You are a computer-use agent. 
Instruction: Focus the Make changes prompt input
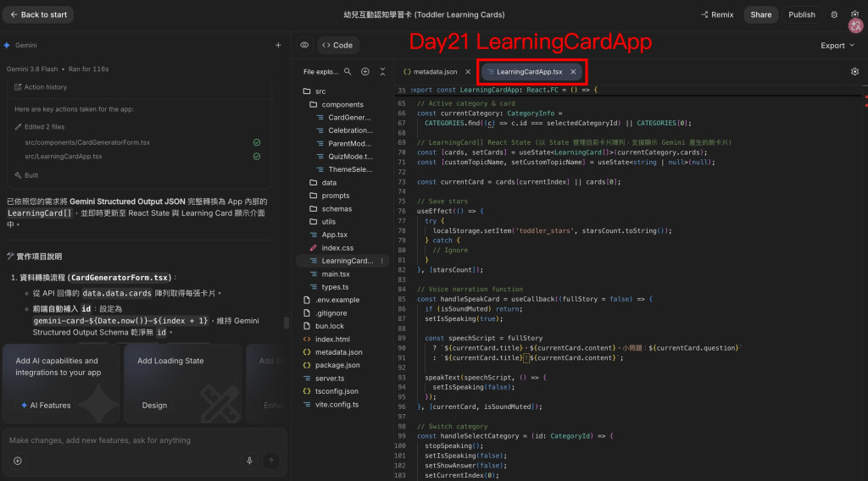click(145, 440)
